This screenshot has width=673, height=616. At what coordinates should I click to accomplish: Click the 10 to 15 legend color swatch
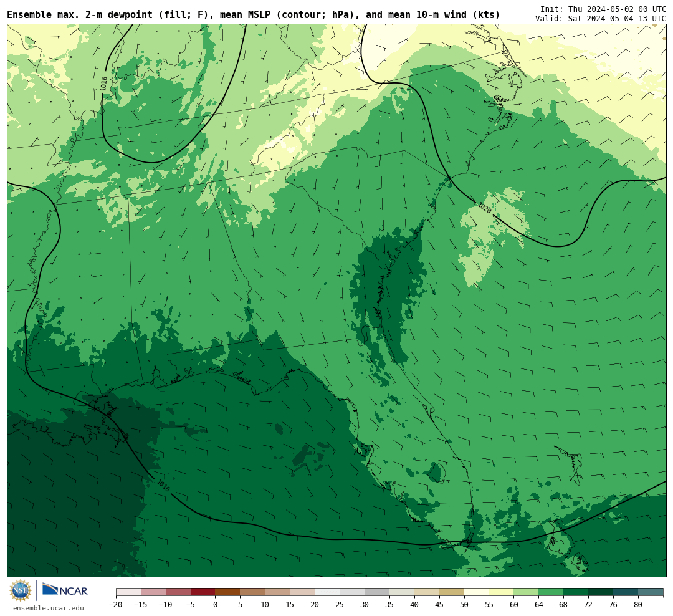tap(278, 592)
